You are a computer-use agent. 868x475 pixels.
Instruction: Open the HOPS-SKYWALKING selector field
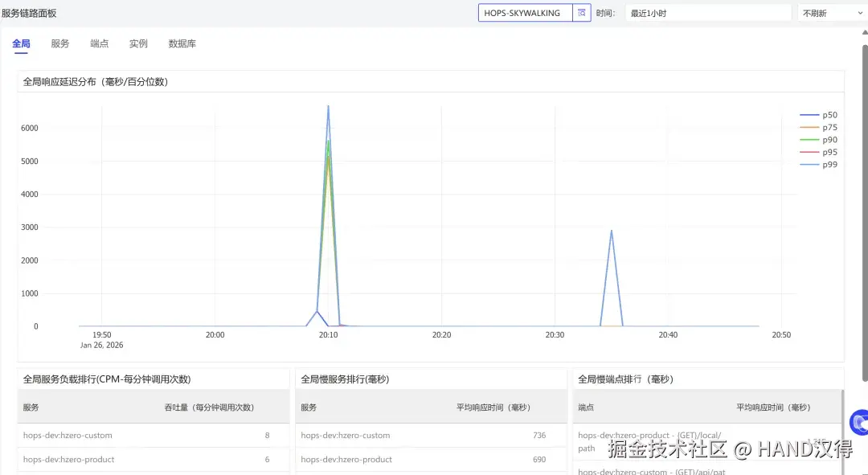click(526, 13)
